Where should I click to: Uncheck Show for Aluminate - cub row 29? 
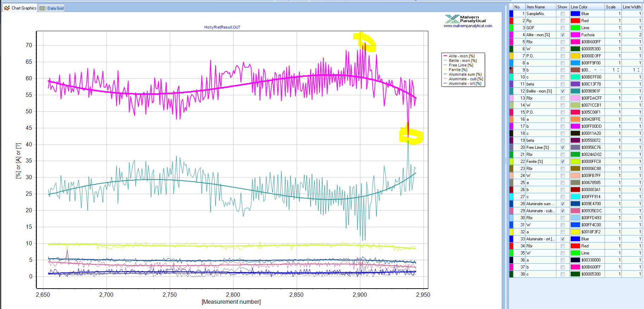coord(563,211)
